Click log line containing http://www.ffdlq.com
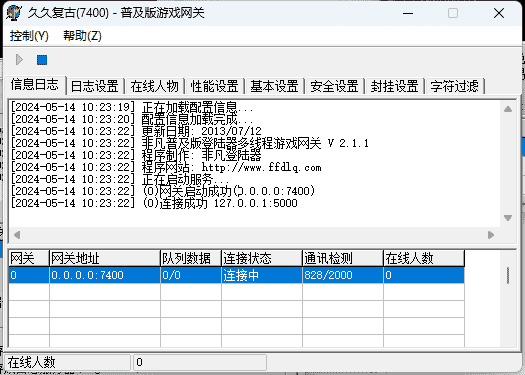The height and width of the screenshot is (375, 525). tap(166, 167)
